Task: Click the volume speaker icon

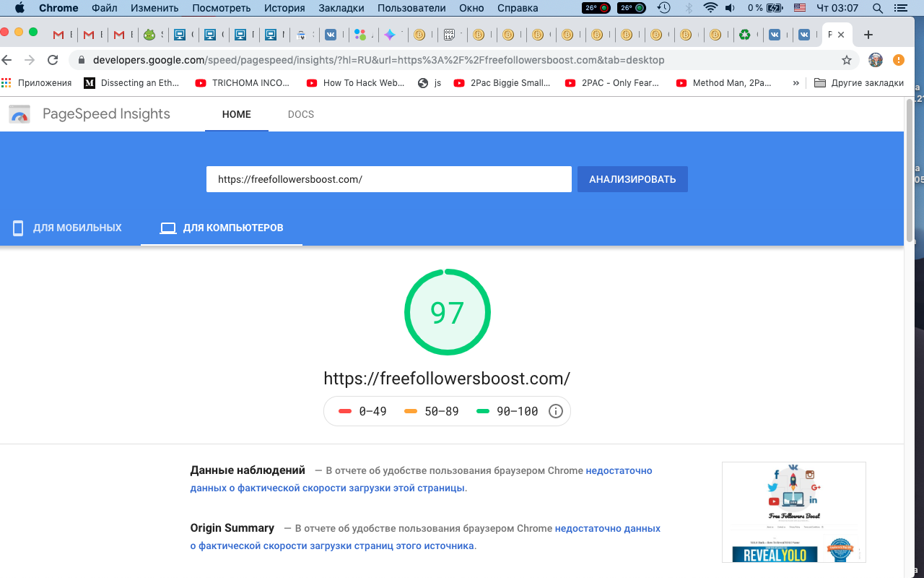Action: click(x=730, y=8)
